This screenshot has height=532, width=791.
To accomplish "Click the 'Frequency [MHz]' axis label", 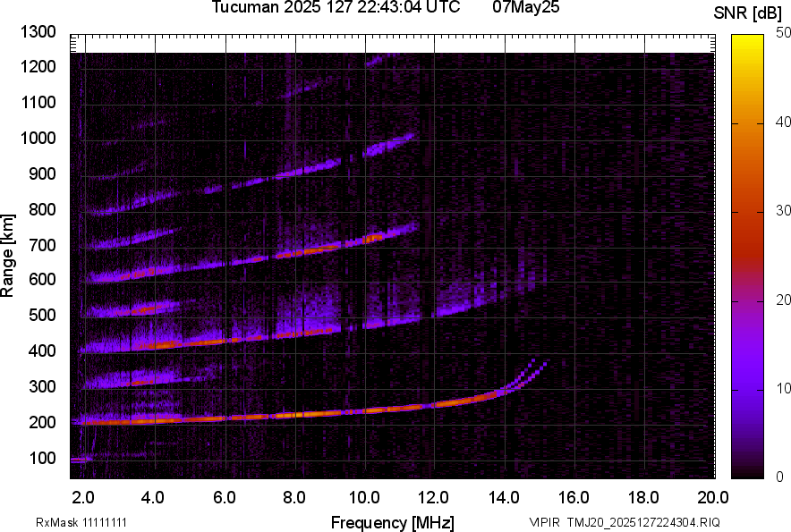I will (393, 522).
